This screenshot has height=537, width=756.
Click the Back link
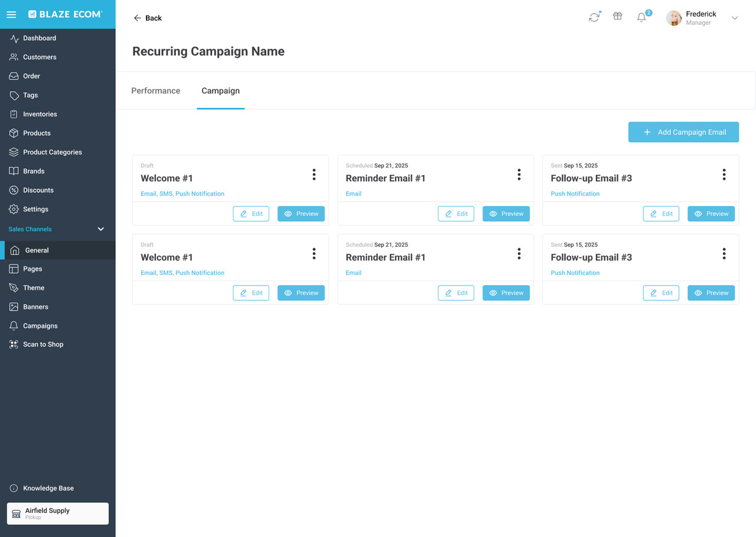click(x=148, y=18)
